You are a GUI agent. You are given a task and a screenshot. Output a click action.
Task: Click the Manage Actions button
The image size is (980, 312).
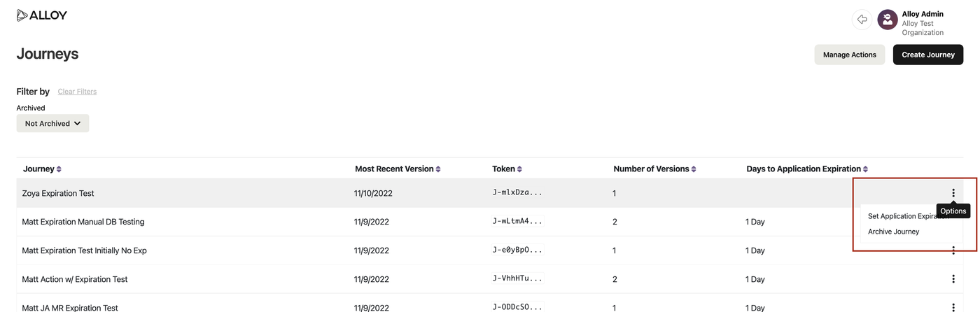(x=849, y=55)
